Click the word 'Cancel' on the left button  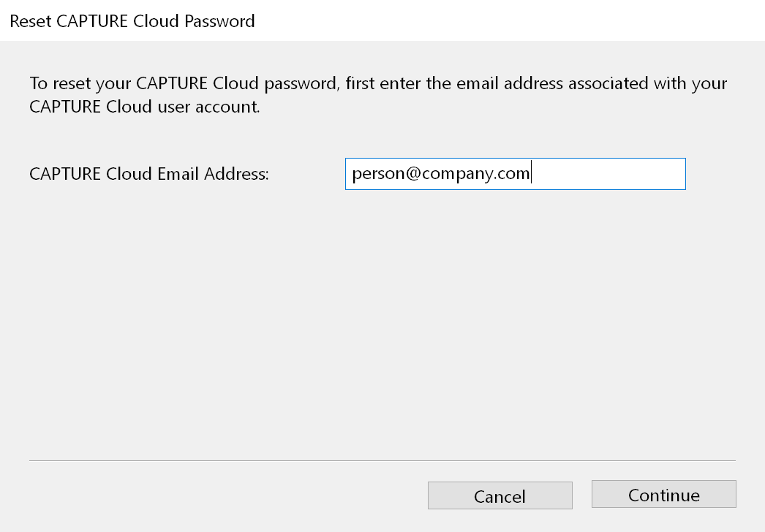click(x=500, y=497)
